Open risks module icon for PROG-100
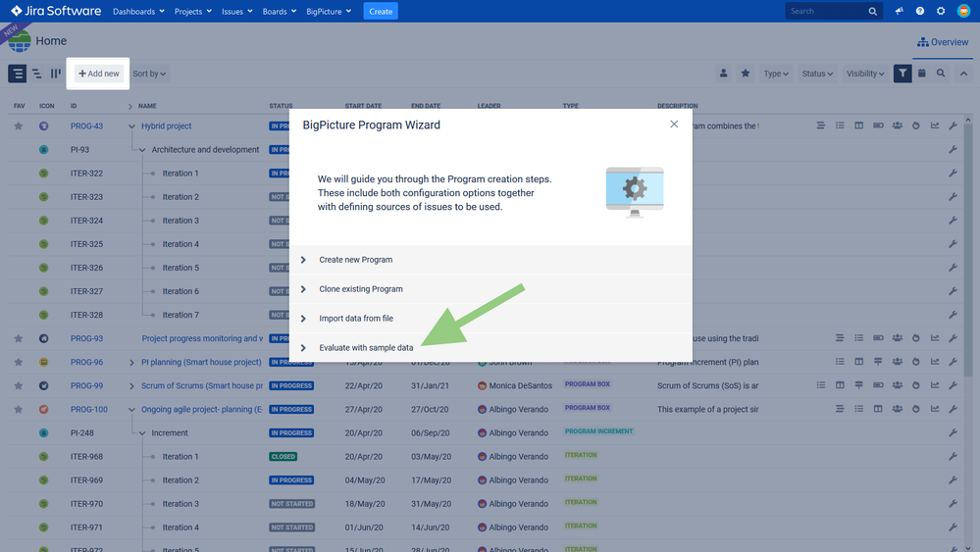Screen dimensions: 980x552 pyautogui.click(x=915, y=409)
